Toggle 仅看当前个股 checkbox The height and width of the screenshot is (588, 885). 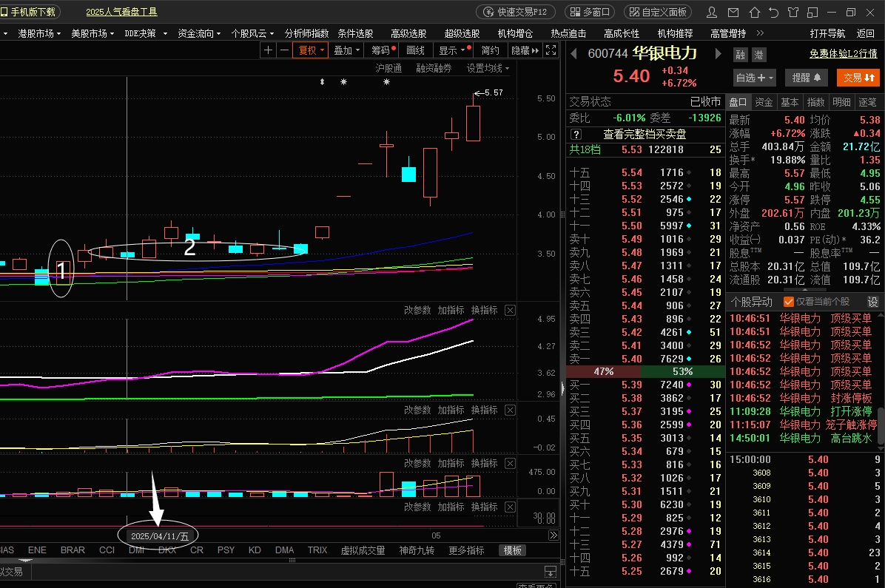[789, 302]
